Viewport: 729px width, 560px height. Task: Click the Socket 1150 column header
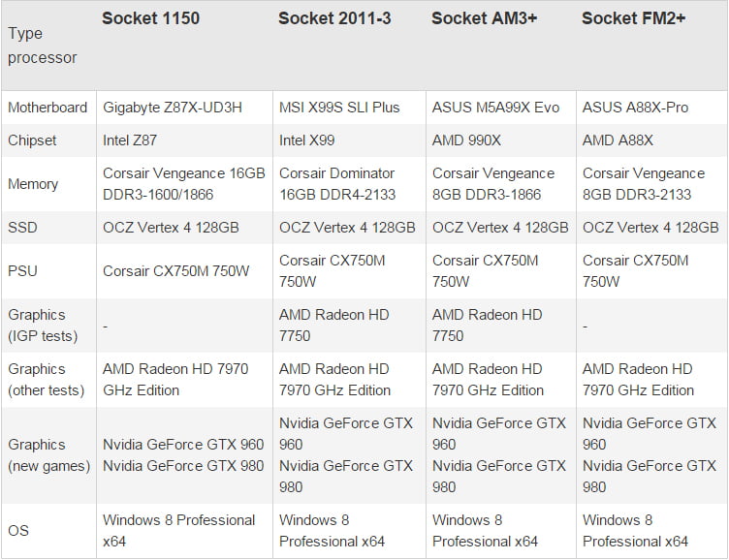coord(150,19)
